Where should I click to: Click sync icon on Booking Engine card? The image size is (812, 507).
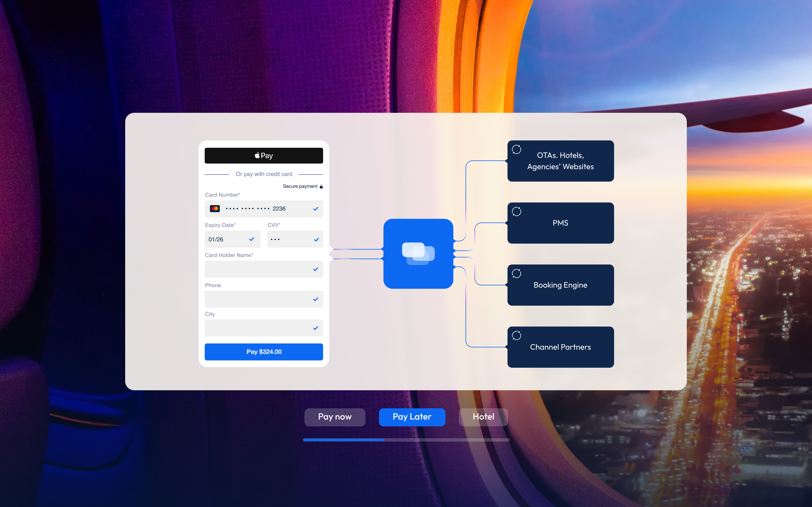click(x=516, y=274)
